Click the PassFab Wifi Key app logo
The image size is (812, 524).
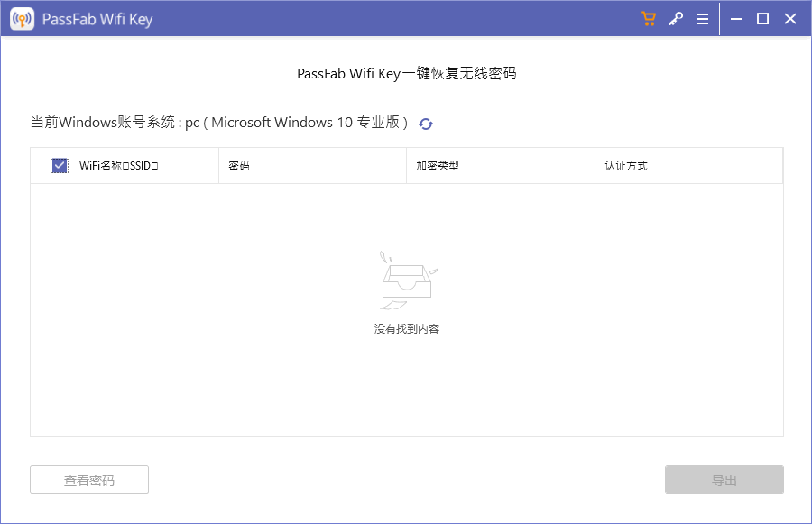point(23,19)
